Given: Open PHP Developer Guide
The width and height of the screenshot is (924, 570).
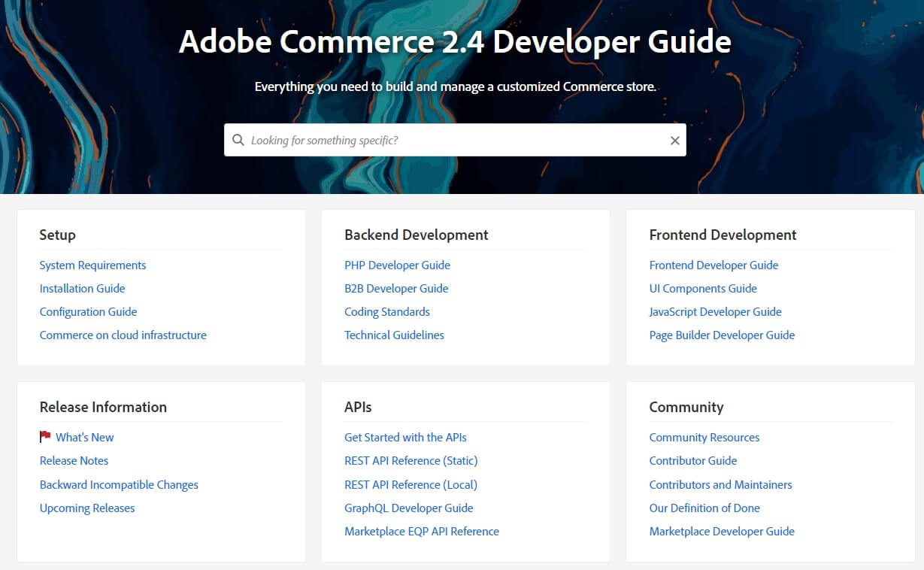Looking at the screenshot, I should coord(397,265).
